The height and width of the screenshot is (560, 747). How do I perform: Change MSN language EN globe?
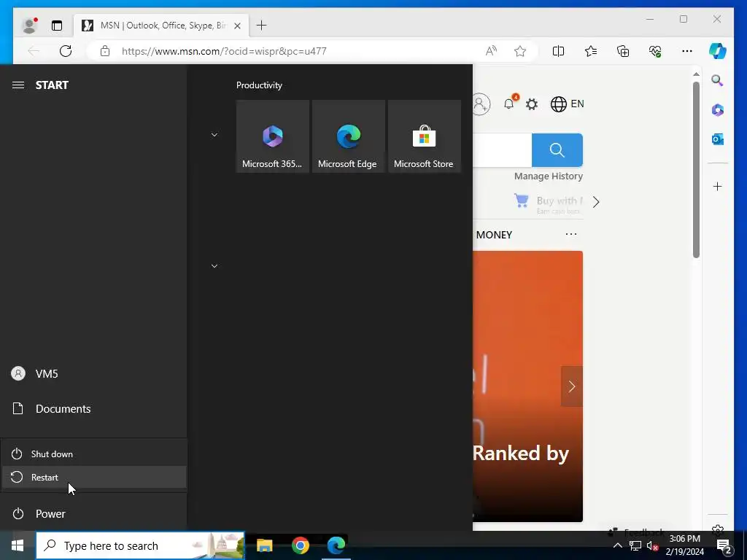pyautogui.click(x=567, y=104)
